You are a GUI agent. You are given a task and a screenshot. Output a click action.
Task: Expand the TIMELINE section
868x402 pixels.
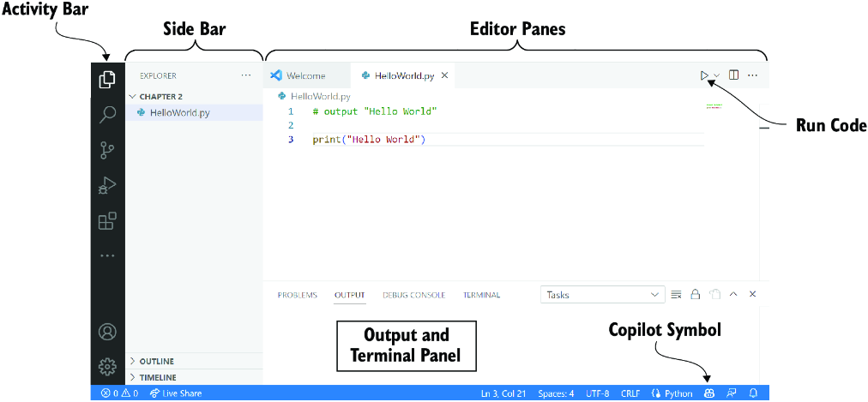tap(195, 377)
